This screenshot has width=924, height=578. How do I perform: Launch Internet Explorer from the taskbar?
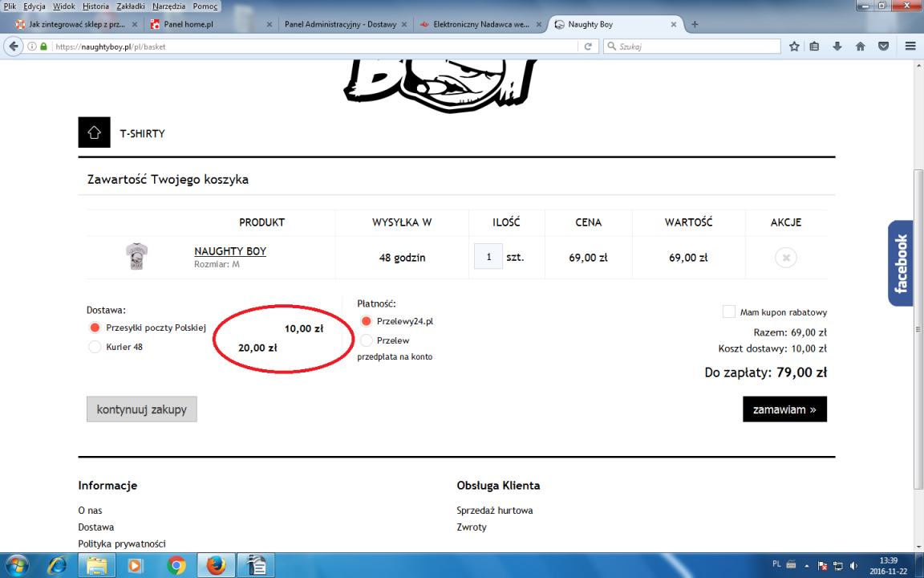click(57, 566)
